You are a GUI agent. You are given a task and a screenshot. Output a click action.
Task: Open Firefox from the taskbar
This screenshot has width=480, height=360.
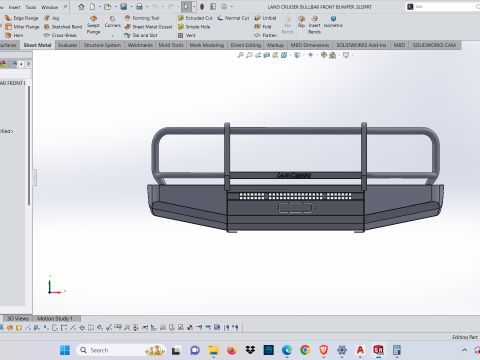pyautogui.click(x=232, y=350)
